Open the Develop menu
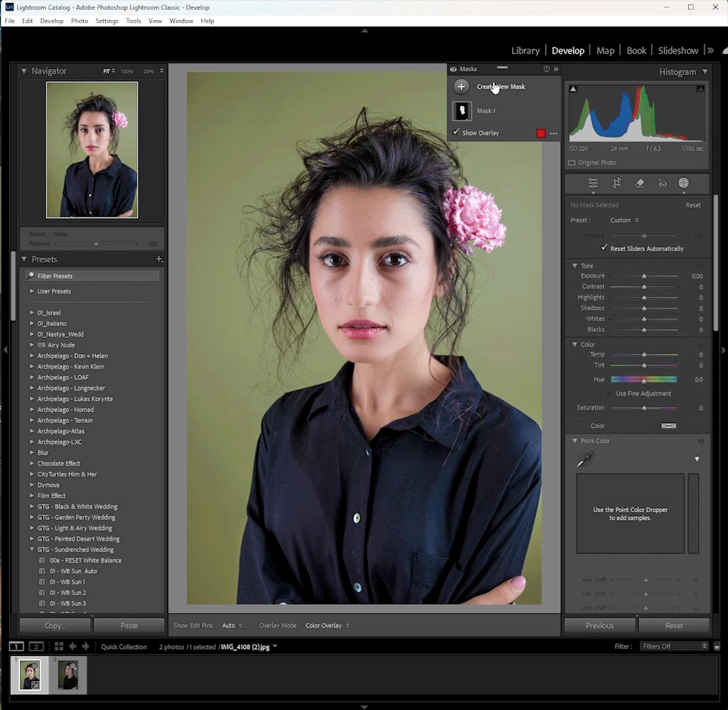 [x=52, y=21]
